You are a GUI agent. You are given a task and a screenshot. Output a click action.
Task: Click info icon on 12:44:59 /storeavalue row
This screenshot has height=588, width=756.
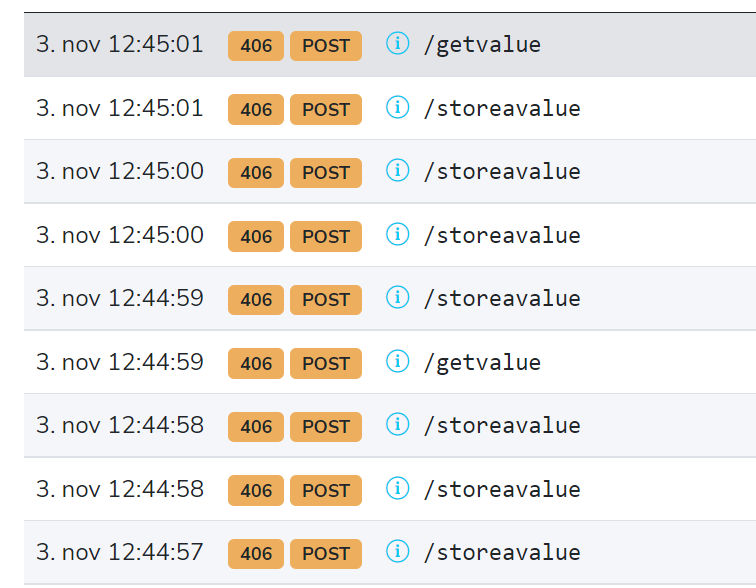tap(398, 297)
